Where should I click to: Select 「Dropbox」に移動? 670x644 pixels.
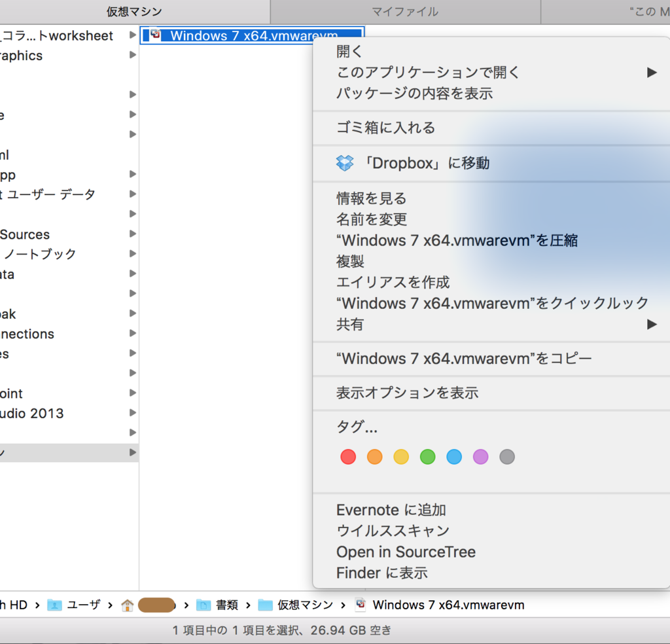pyautogui.click(x=491, y=163)
